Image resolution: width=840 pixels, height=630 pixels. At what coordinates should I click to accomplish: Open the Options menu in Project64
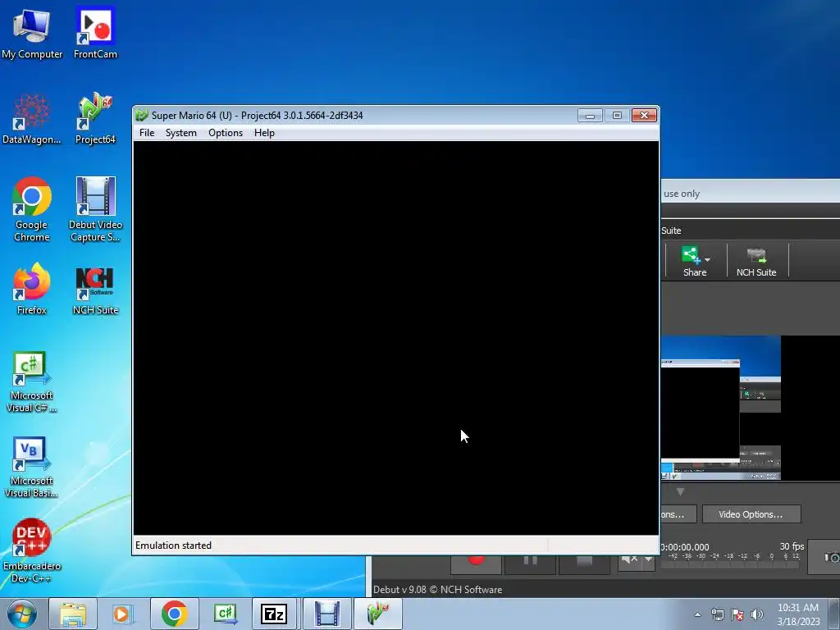(226, 133)
